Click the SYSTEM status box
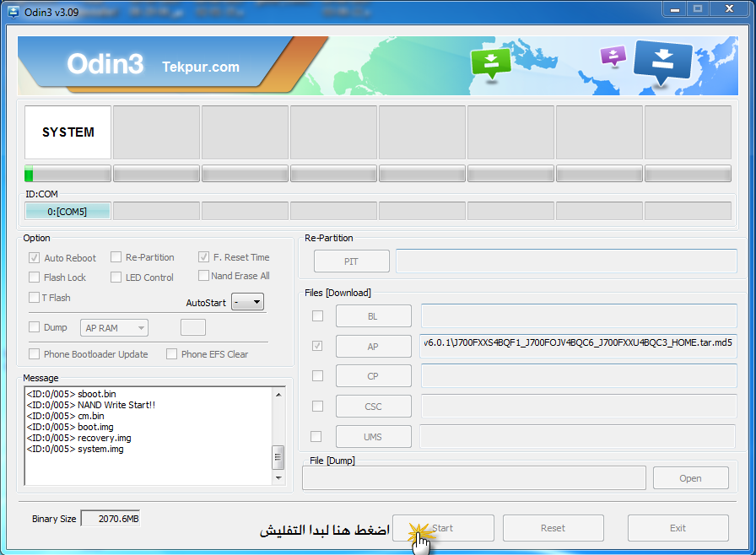Screen dimensions: 756x555 [68, 132]
